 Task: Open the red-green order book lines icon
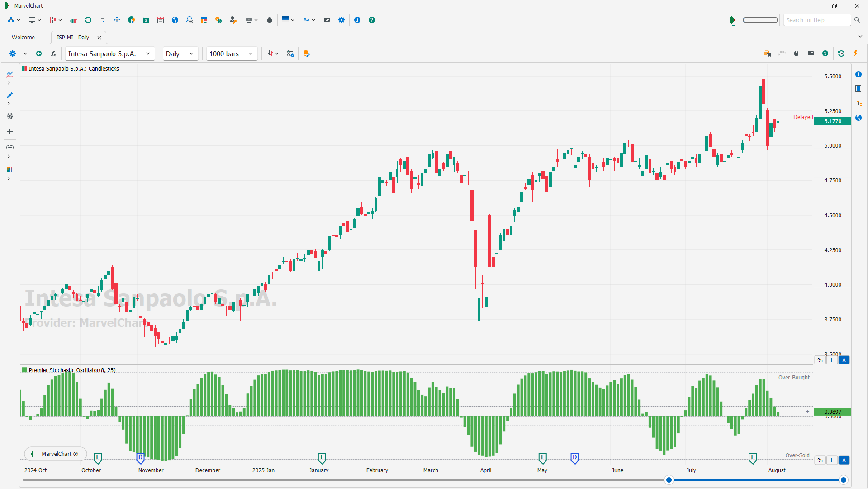[x=74, y=20]
